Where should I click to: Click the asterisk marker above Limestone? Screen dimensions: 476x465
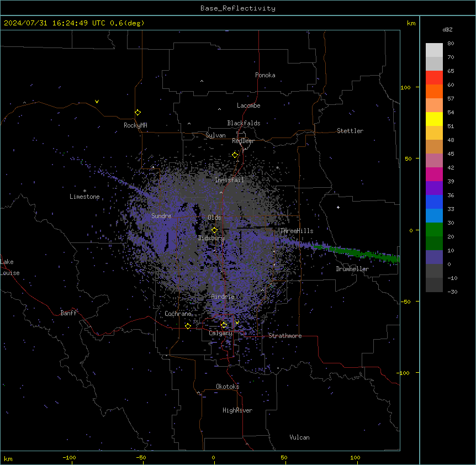pyautogui.click(x=84, y=191)
